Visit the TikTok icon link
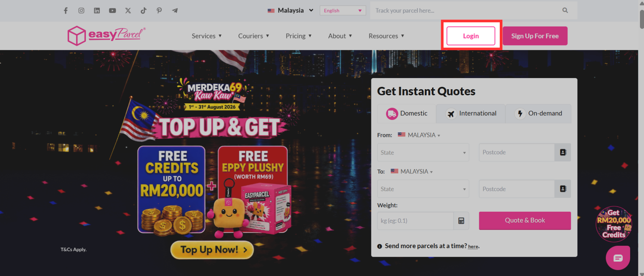The image size is (644, 276). tap(144, 10)
